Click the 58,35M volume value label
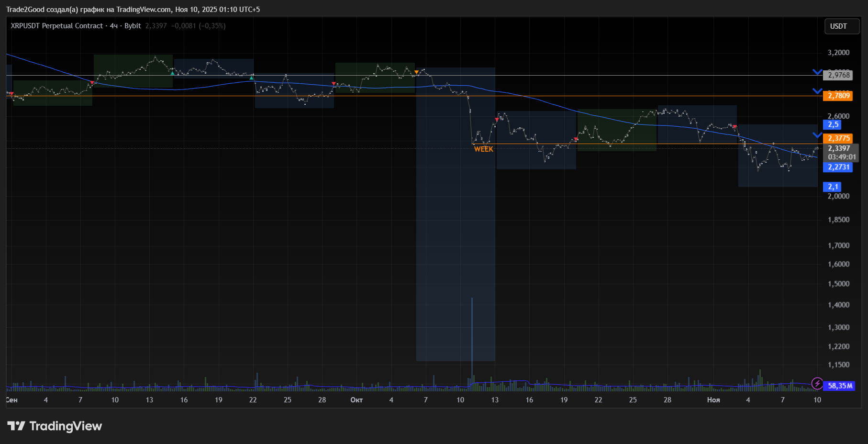The image size is (868, 444). coord(840,386)
